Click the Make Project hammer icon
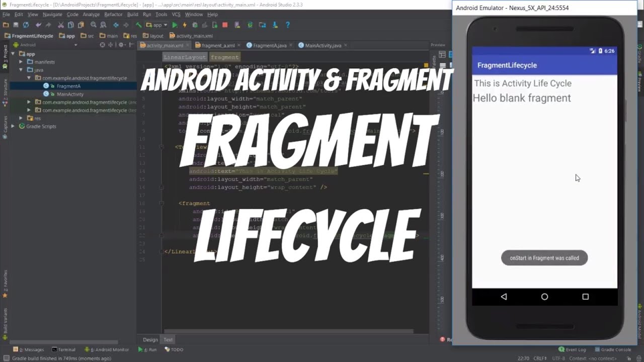Screen dimensions: 644x362 click(139, 25)
